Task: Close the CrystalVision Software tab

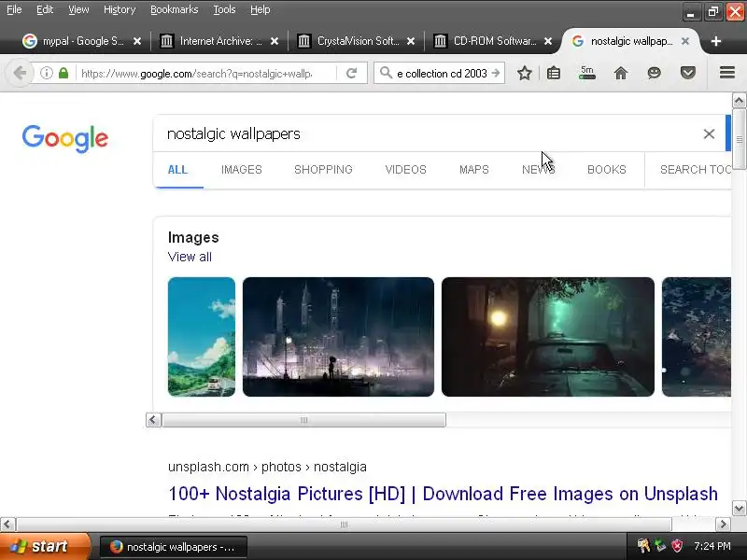Action: pos(411,41)
